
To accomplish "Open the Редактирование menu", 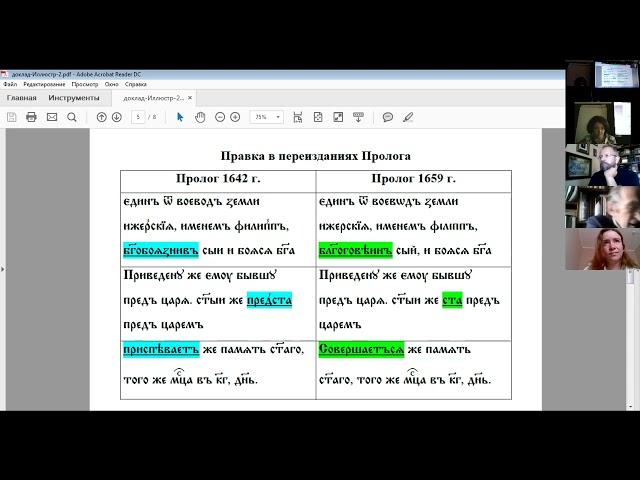I will (44, 85).
